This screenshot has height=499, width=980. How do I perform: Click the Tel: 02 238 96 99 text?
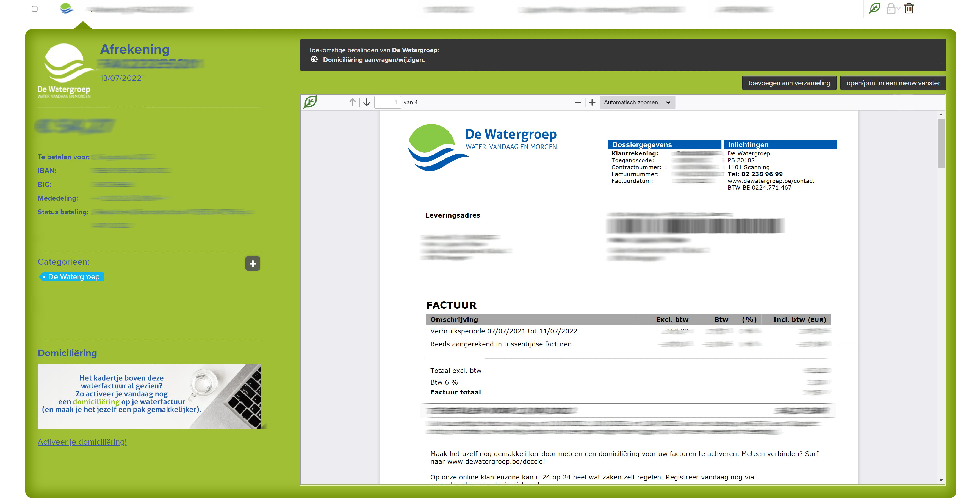coord(755,174)
